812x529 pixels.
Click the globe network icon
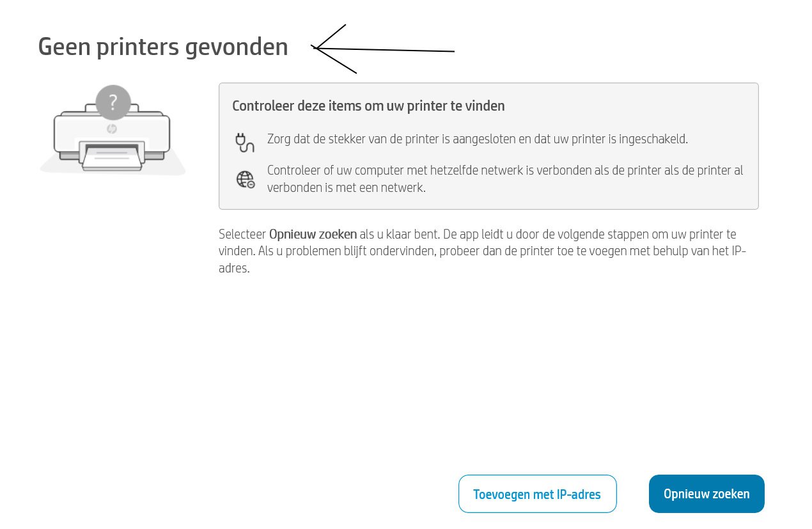246,180
